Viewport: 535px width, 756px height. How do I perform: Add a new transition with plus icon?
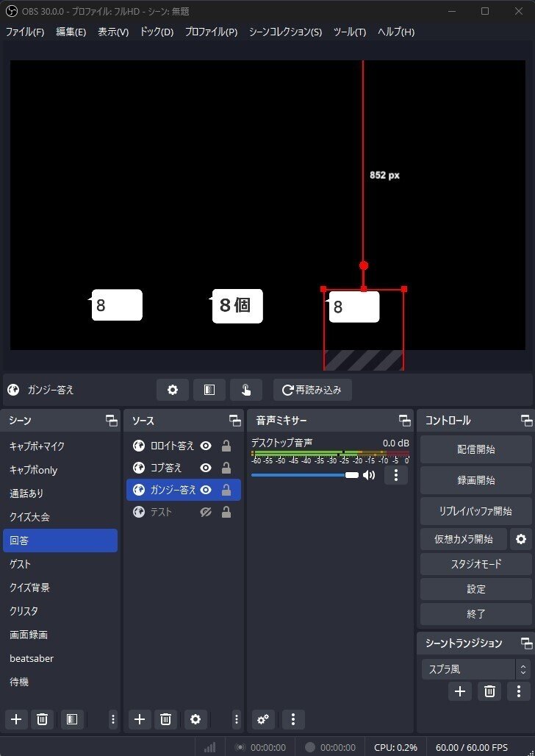pyautogui.click(x=460, y=691)
